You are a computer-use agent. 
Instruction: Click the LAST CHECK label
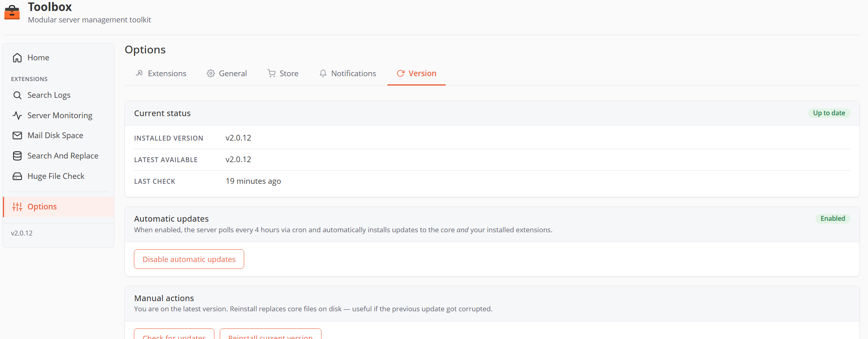pos(155,181)
